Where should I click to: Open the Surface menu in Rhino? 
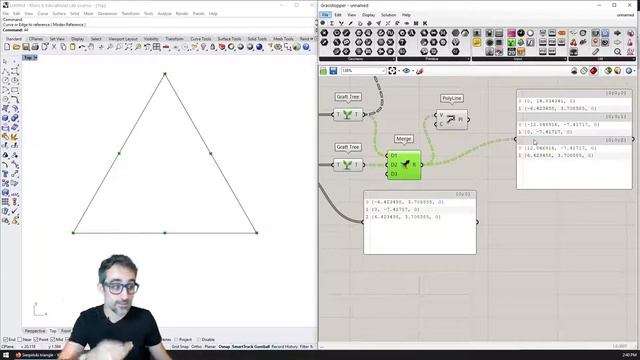click(59, 13)
